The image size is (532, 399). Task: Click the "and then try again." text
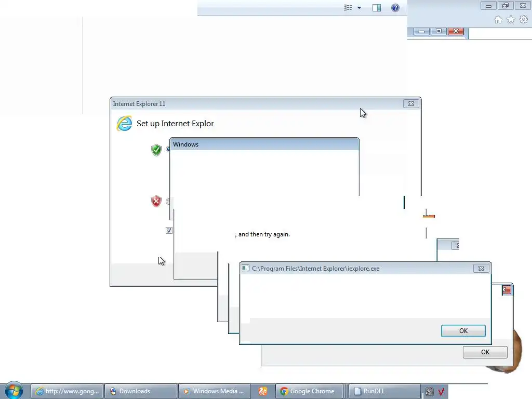264,234
